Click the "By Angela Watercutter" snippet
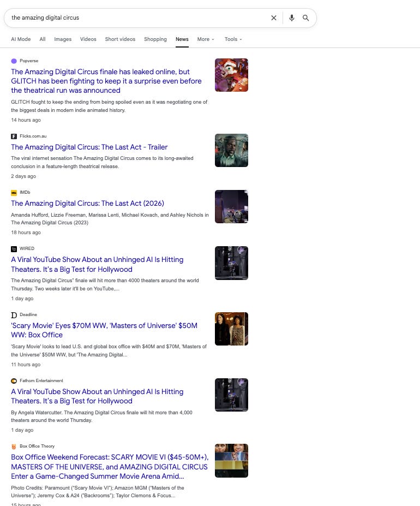420x506 pixels. tap(101, 416)
